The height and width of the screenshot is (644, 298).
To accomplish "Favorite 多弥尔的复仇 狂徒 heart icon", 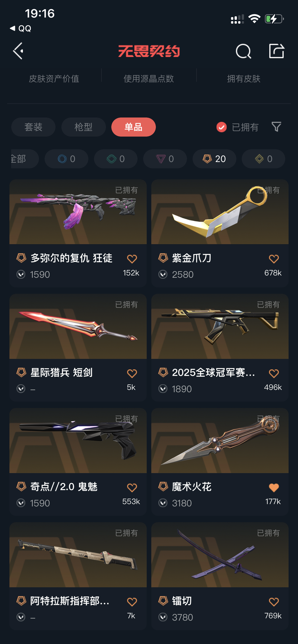I will (132, 259).
